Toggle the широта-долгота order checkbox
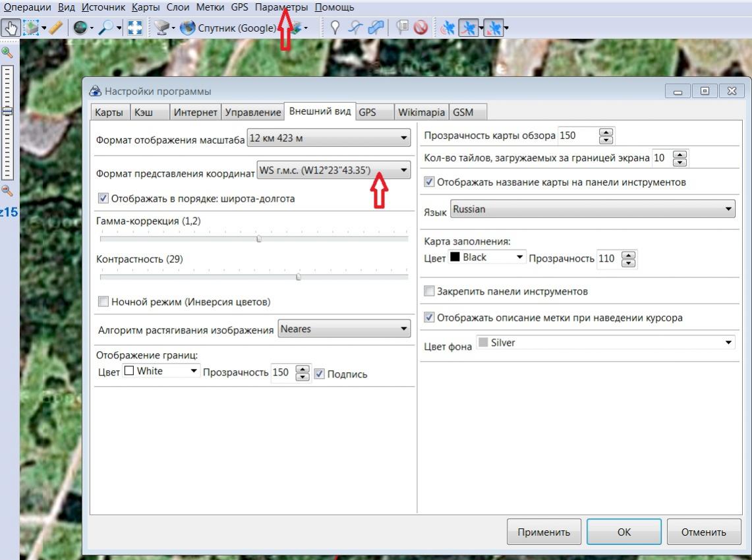 click(x=103, y=198)
